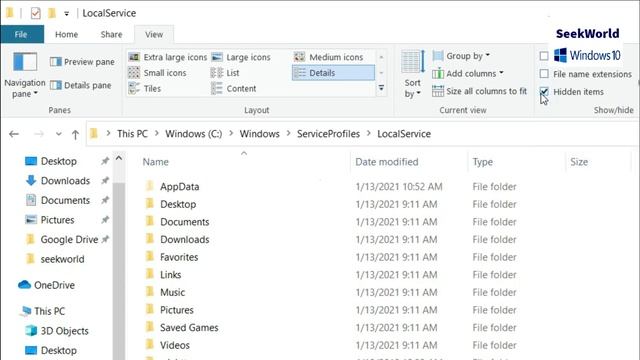Open the recent locations dropdown

(x=58, y=134)
